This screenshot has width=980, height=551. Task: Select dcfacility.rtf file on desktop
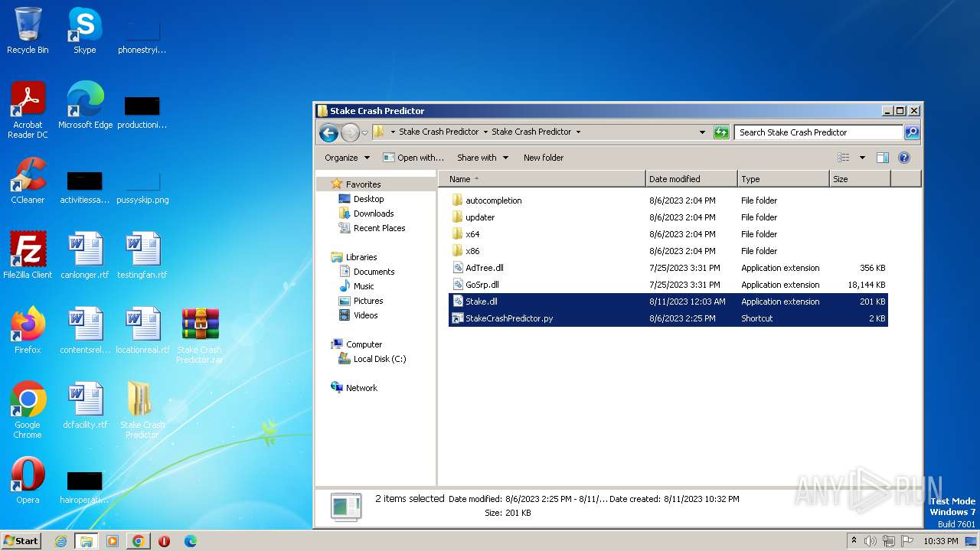point(85,406)
